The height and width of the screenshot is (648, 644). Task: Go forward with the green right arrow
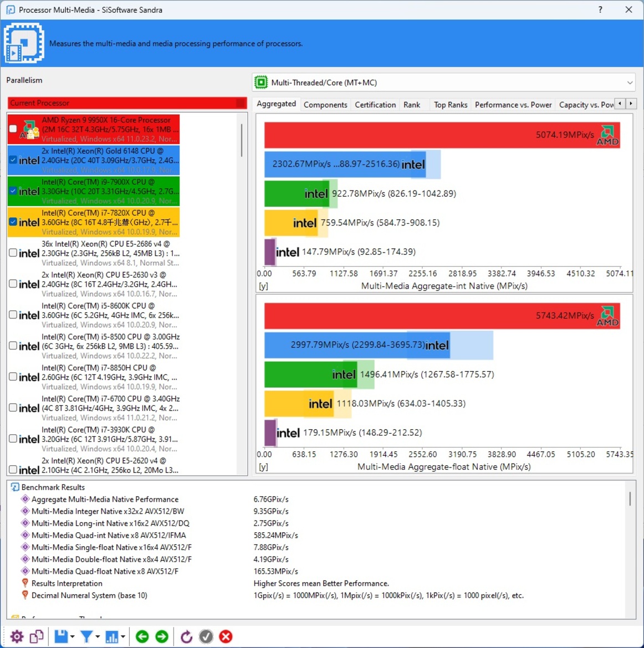coord(162,636)
